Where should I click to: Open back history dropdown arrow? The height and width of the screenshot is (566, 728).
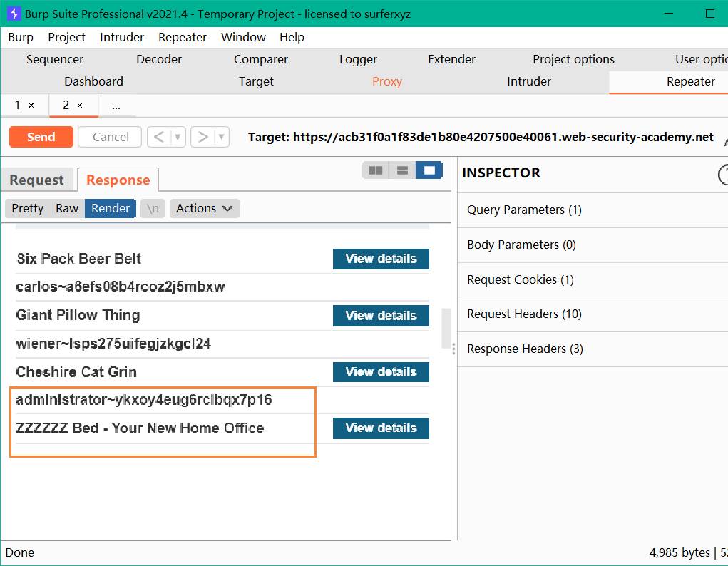tap(178, 137)
